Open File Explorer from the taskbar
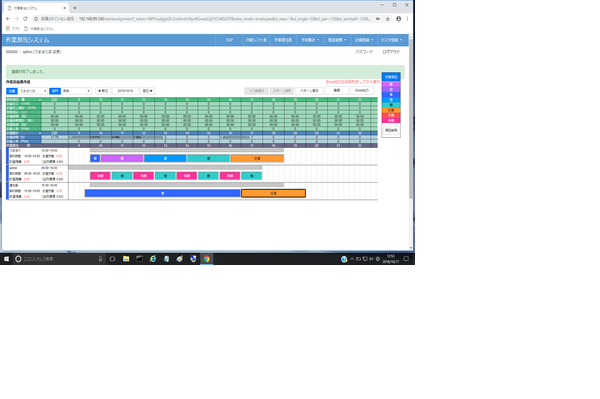 tap(126, 259)
